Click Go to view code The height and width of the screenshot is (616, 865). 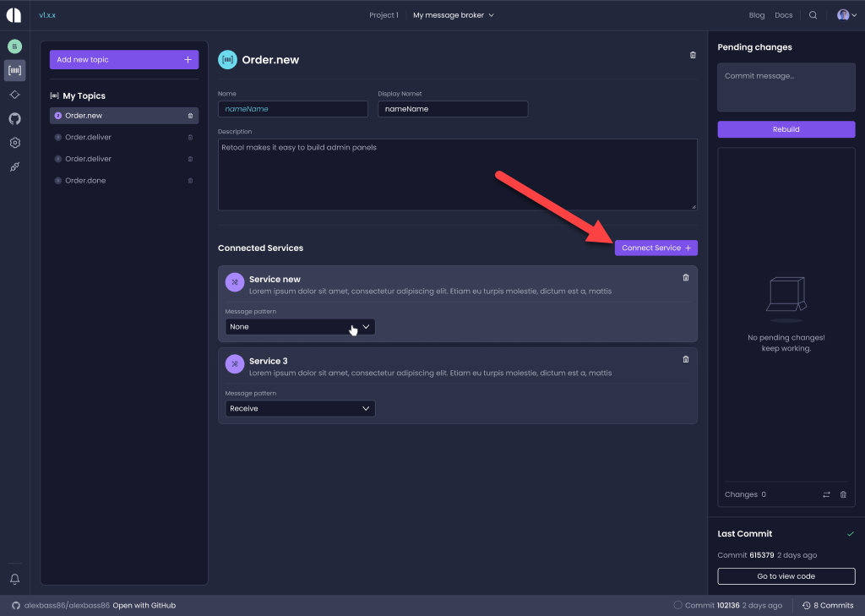[x=786, y=575]
